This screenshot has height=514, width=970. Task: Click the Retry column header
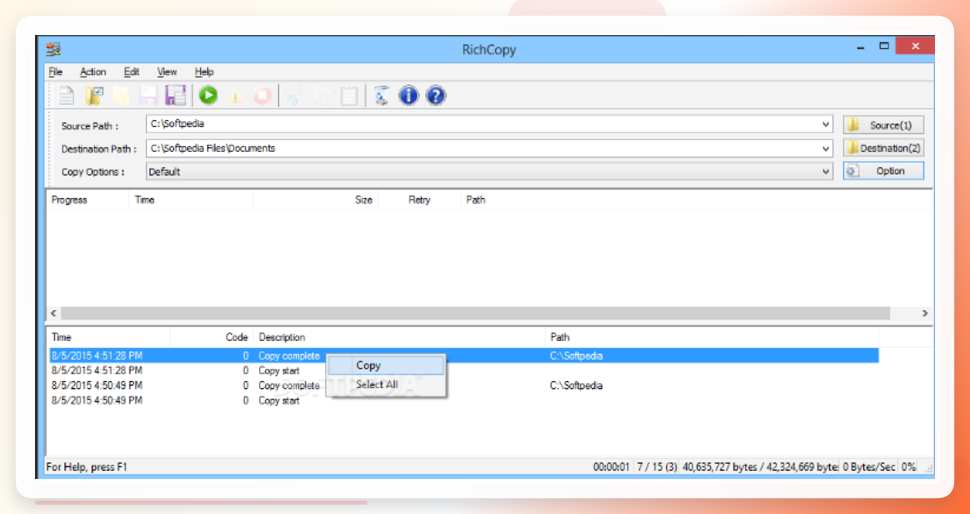[419, 200]
